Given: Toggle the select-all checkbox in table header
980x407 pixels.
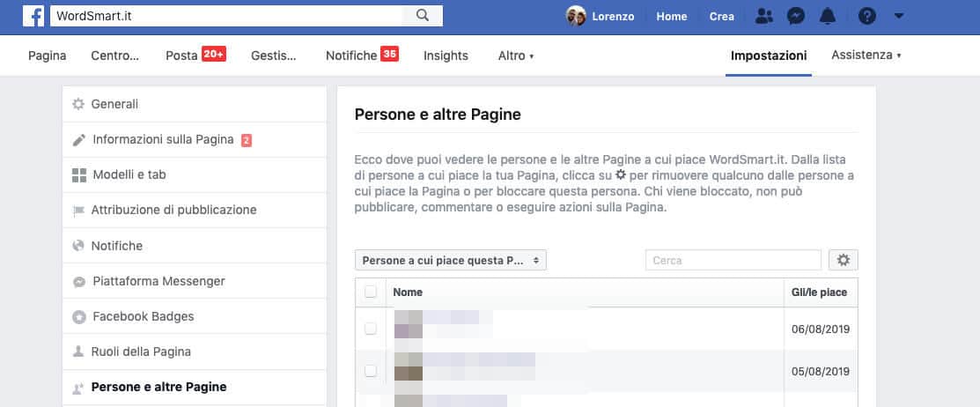Looking at the screenshot, I should click(x=371, y=292).
